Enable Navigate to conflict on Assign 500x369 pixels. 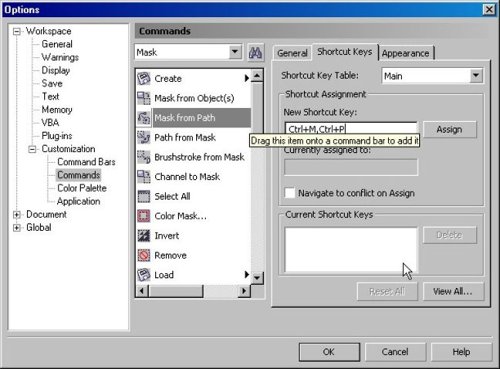tap(290, 193)
